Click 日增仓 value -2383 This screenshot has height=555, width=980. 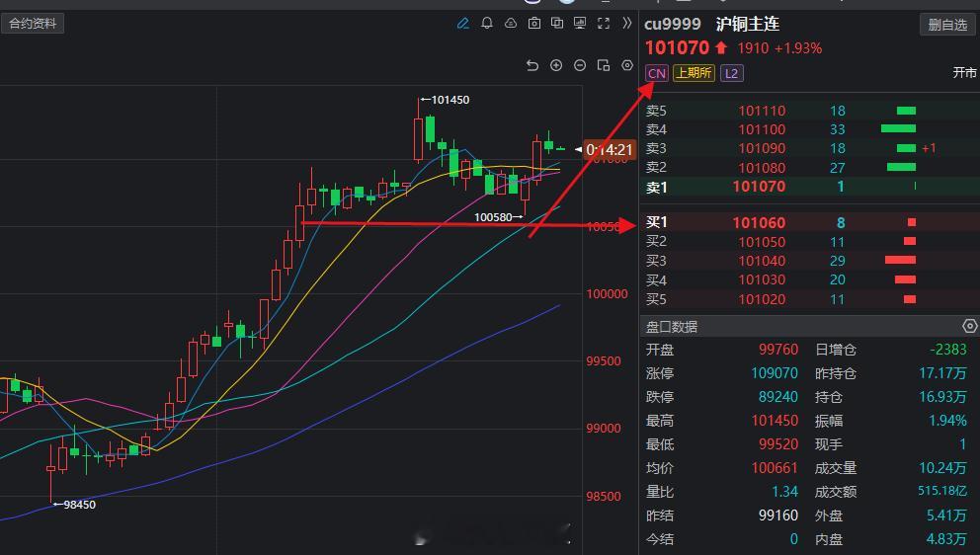[x=948, y=350]
